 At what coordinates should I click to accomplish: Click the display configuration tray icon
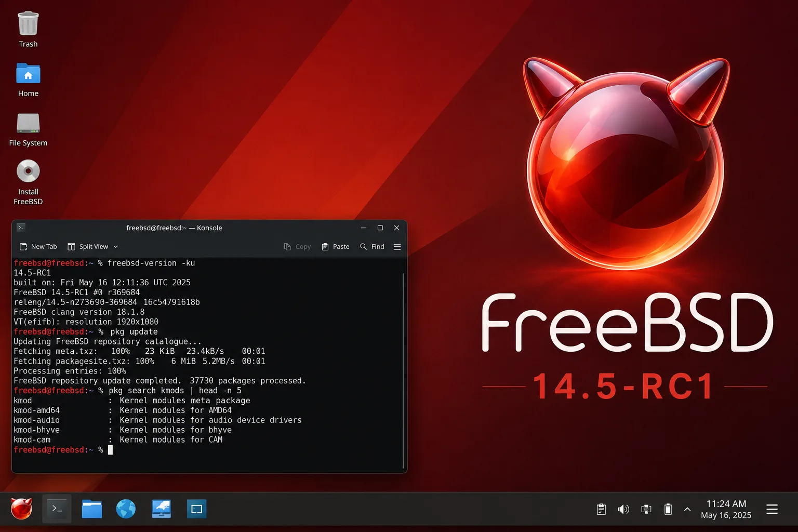(646, 509)
